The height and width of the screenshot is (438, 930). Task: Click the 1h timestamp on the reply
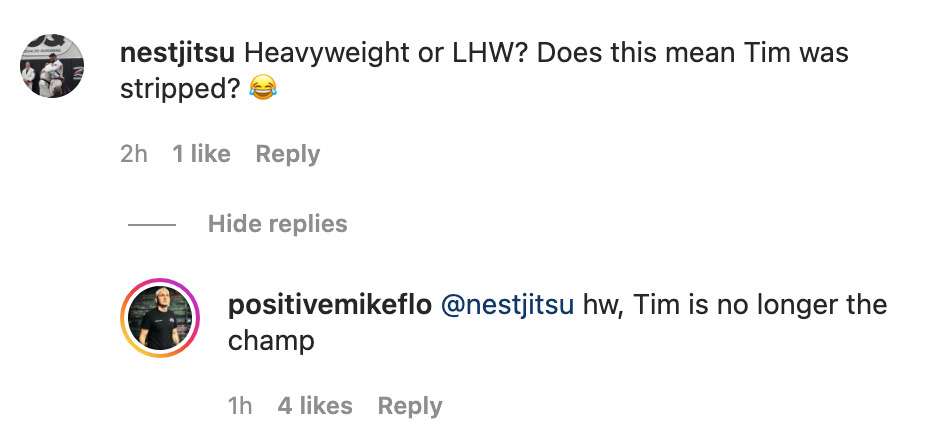(x=240, y=406)
